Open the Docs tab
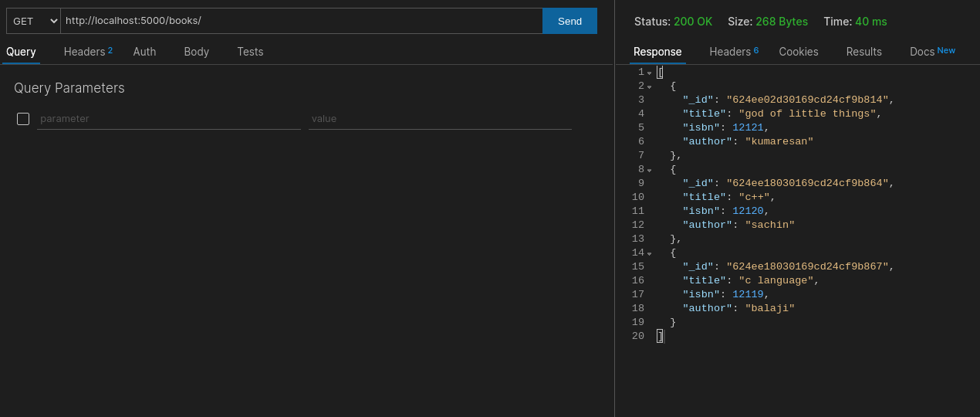The width and height of the screenshot is (980, 417). (932, 52)
